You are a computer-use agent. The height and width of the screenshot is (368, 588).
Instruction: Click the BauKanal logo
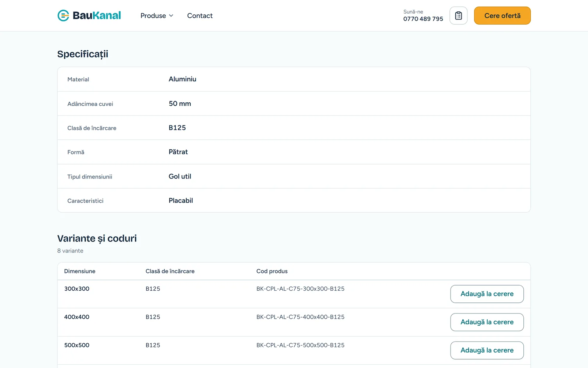89,15
